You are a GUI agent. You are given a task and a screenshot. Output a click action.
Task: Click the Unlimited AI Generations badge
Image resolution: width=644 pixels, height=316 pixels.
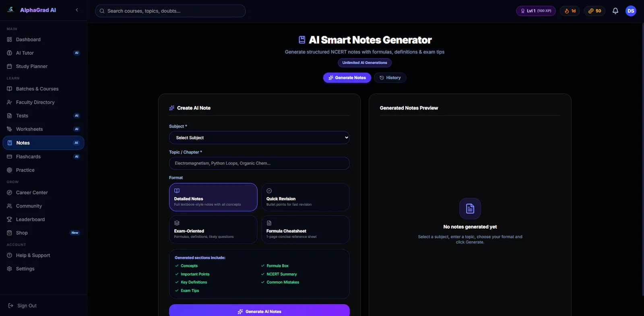pyautogui.click(x=365, y=63)
